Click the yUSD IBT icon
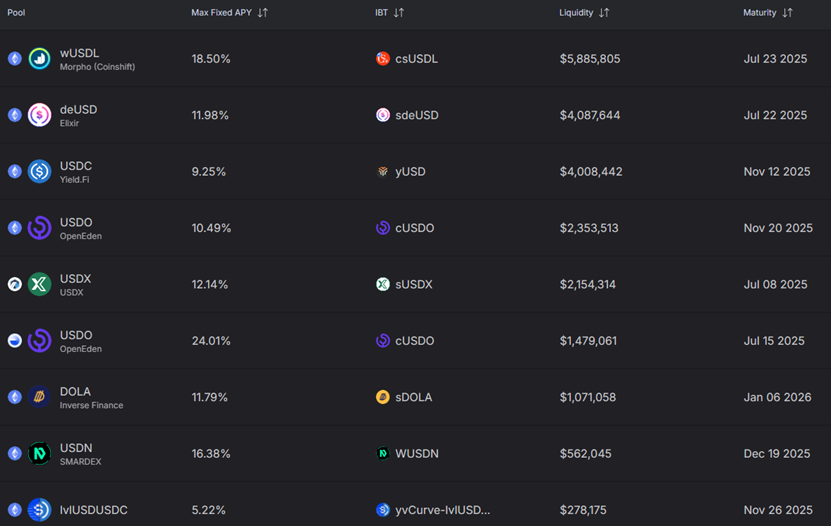Viewport: 831px width, 526px height. [x=382, y=172]
